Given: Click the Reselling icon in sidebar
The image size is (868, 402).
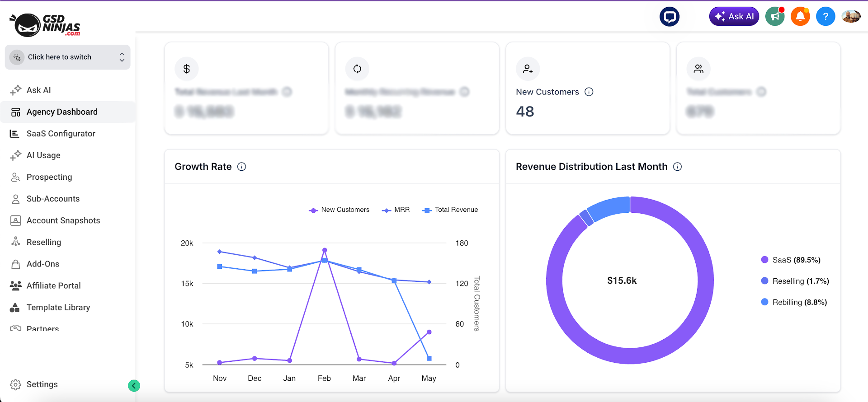Looking at the screenshot, I should point(15,242).
